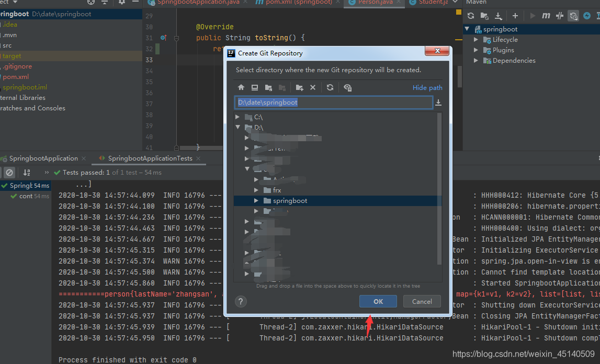The image size is (600, 364).
Task: Open Project view dropdown arrow
Action: click(15, 2)
